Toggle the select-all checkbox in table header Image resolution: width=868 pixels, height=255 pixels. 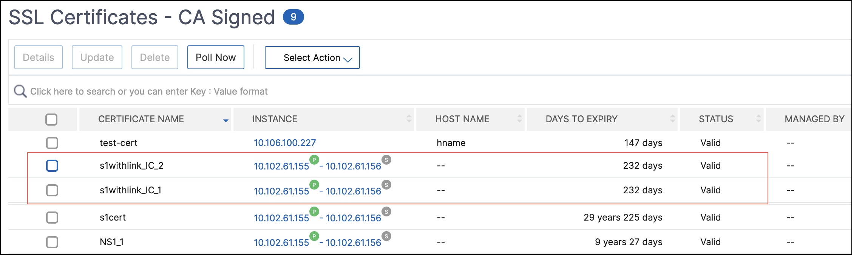point(51,120)
